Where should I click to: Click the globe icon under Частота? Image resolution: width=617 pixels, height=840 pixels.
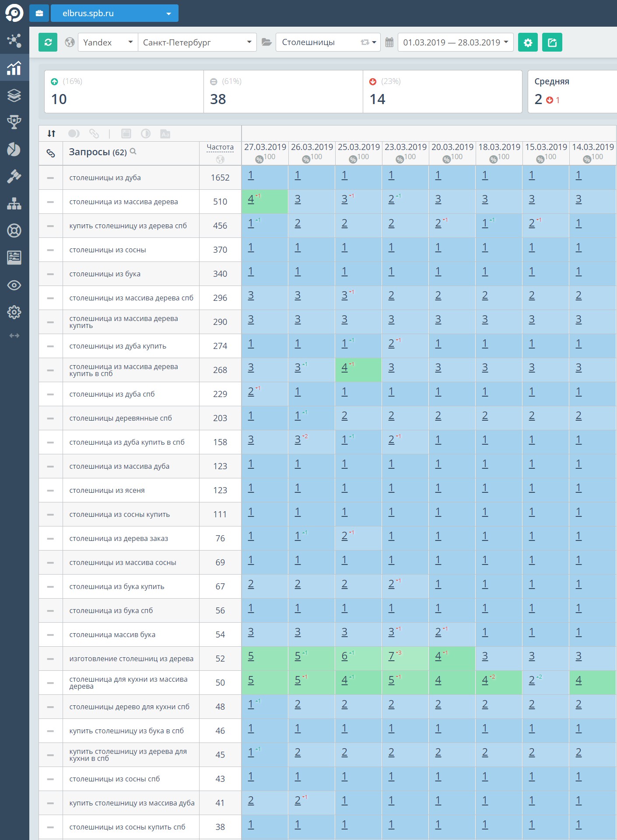(220, 159)
